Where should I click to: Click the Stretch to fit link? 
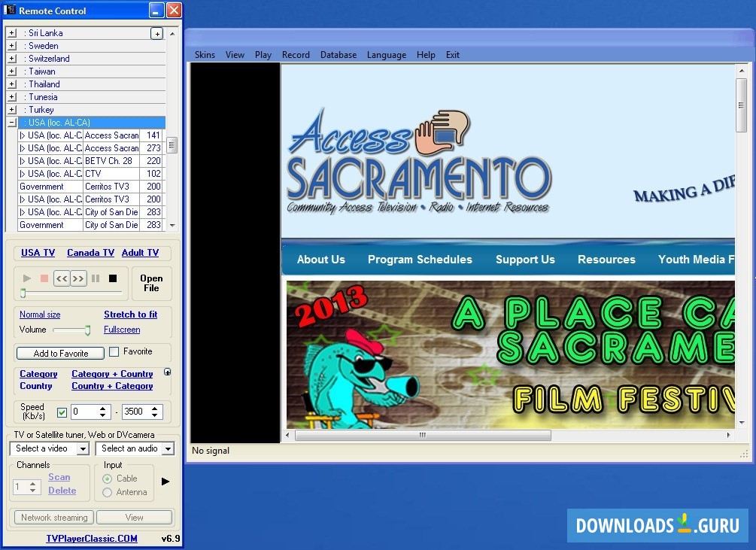click(x=131, y=315)
